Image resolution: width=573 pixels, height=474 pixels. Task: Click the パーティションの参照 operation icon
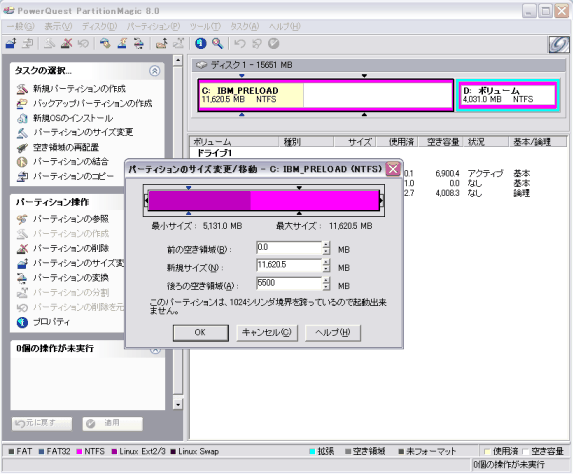[x=22, y=219]
